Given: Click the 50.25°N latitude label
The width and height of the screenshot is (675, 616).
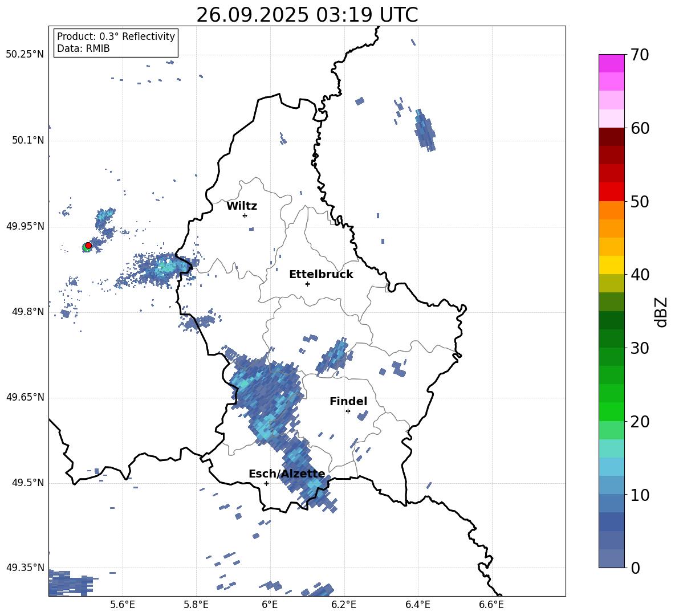Looking at the screenshot, I should 25,55.
